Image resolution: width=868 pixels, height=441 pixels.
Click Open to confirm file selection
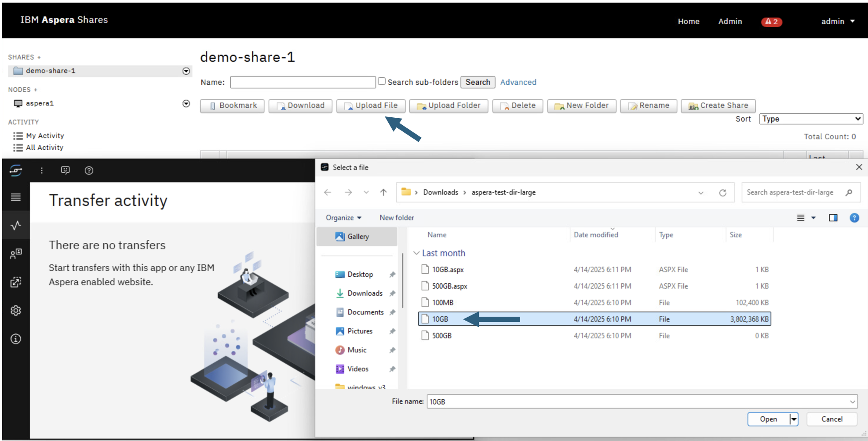[x=768, y=419]
